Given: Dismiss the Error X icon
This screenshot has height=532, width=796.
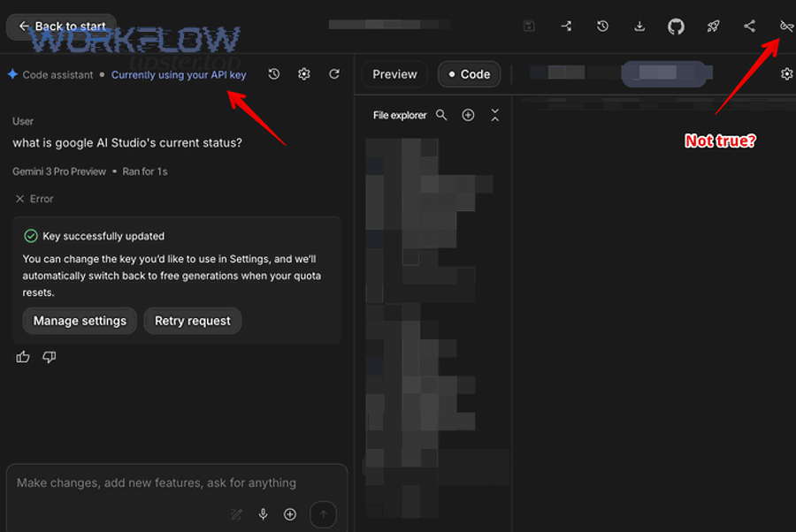Looking at the screenshot, I should click(19, 199).
